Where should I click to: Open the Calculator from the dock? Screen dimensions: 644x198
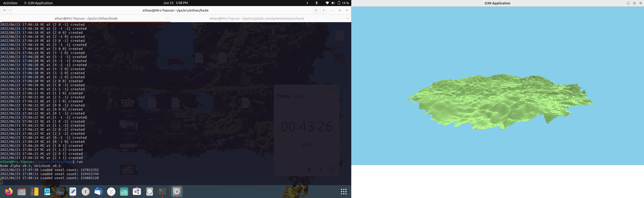(34, 192)
